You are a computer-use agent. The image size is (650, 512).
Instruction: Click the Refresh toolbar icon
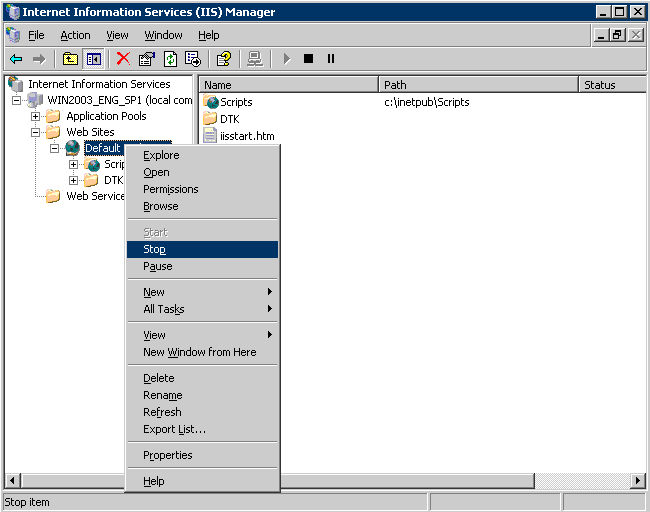(170, 59)
